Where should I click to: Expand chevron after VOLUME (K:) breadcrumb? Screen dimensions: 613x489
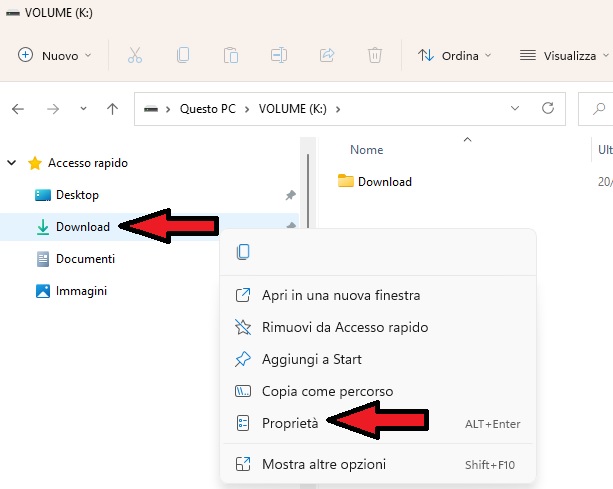[x=338, y=109]
